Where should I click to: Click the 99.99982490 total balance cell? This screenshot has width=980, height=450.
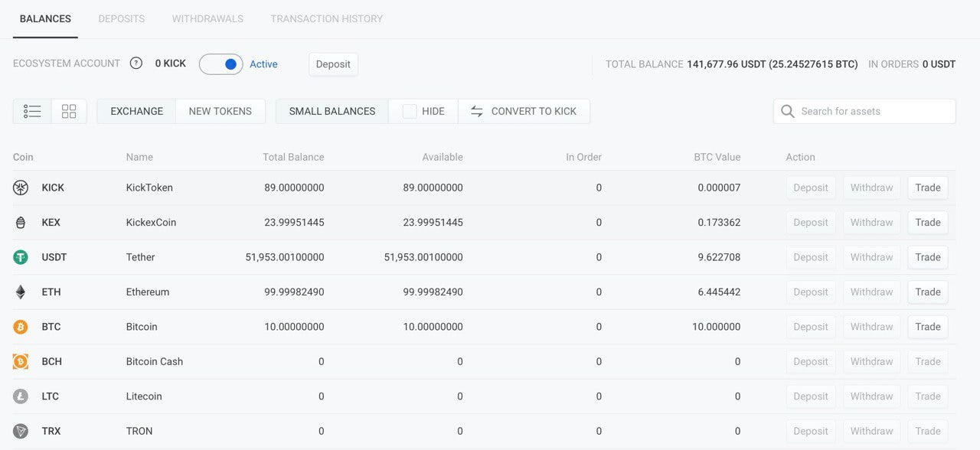tap(294, 292)
